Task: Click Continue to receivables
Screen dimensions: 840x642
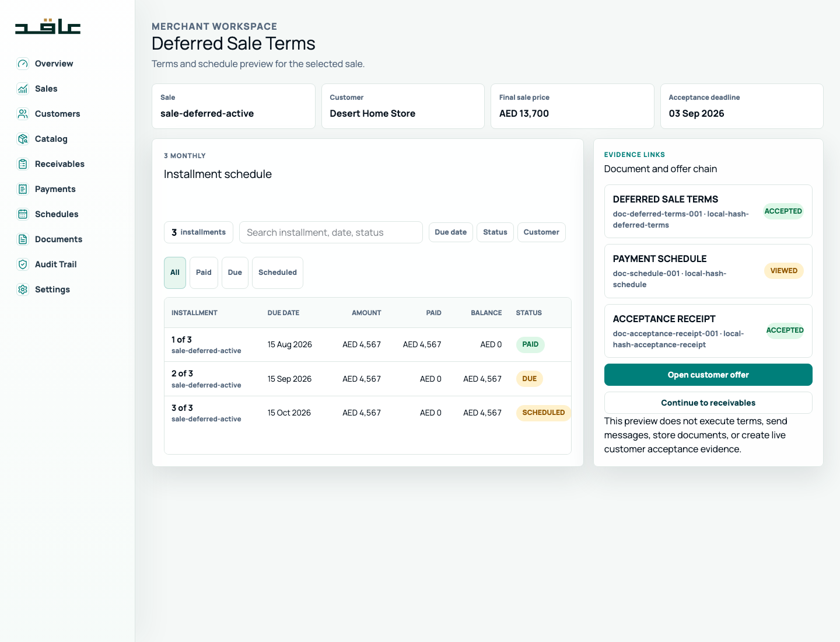Action: 708,403
